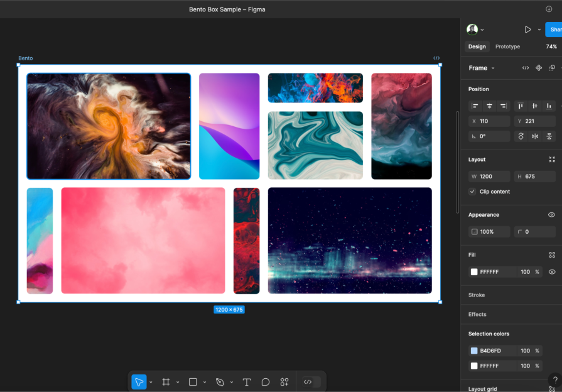
Task: Toggle Dev Mode switch in the bottom toolbar
Action: [311, 382]
